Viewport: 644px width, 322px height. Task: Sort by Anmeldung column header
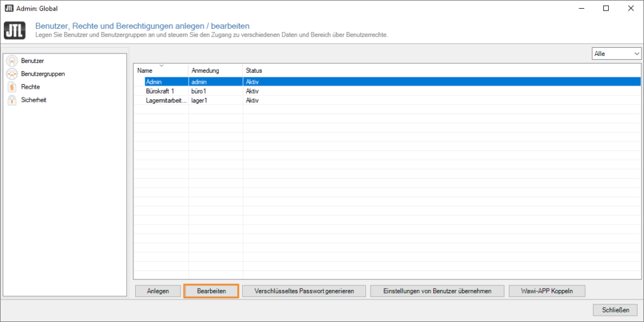(x=205, y=70)
